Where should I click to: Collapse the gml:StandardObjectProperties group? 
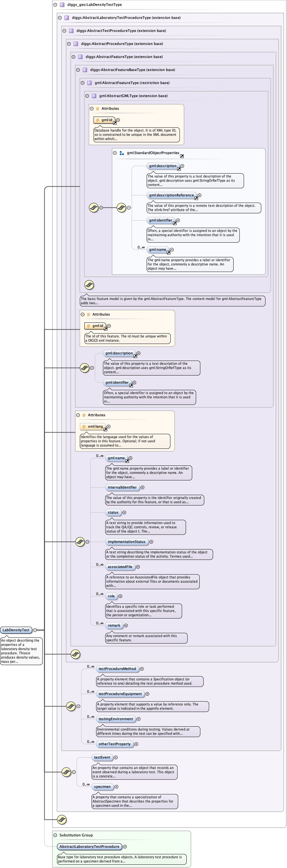coord(115,153)
